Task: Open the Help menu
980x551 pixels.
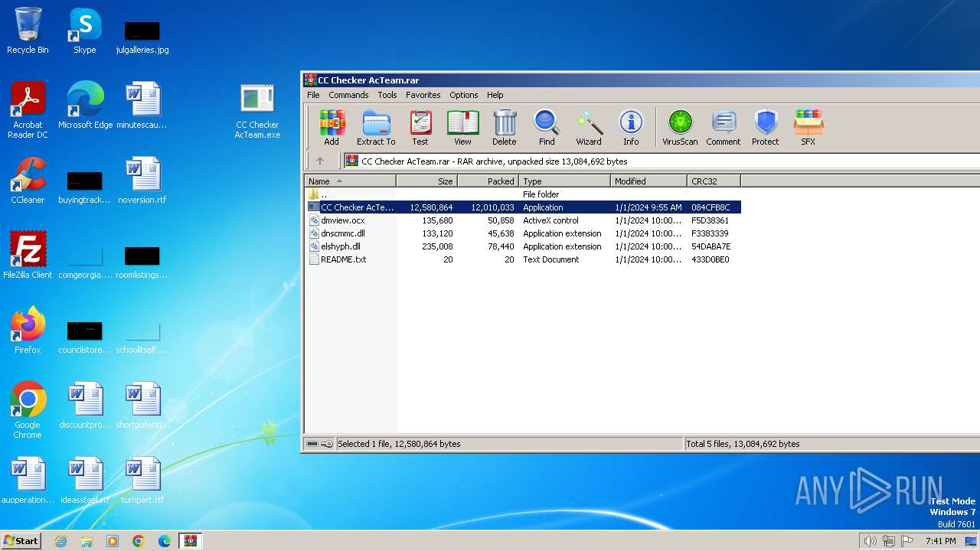Action: (x=495, y=95)
